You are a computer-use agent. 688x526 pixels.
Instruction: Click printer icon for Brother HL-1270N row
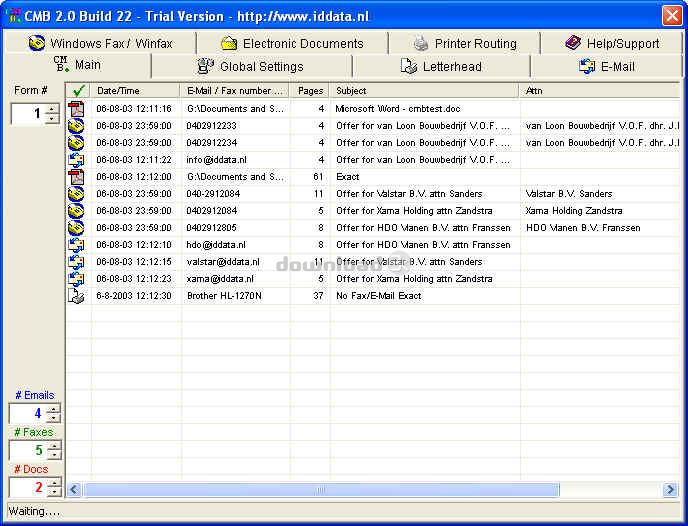click(76, 296)
